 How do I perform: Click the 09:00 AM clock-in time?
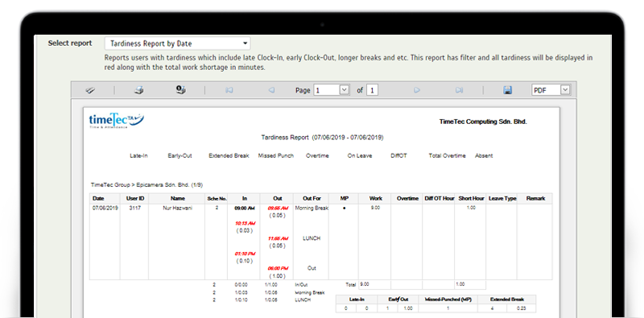(x=245, y=209)
